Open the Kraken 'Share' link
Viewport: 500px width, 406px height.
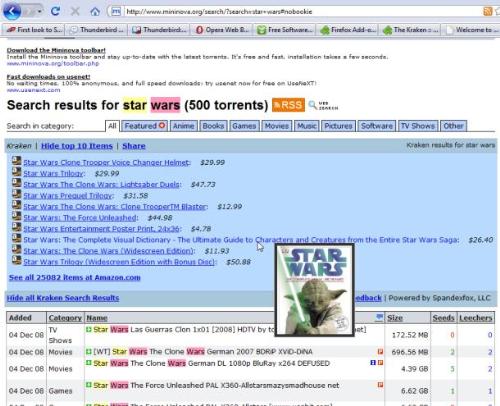134,146
